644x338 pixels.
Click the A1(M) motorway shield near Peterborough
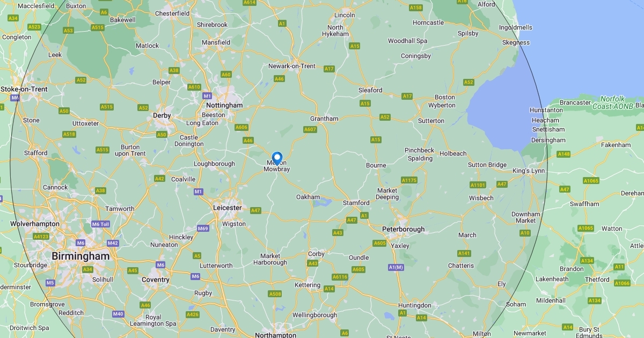[396, 267]
